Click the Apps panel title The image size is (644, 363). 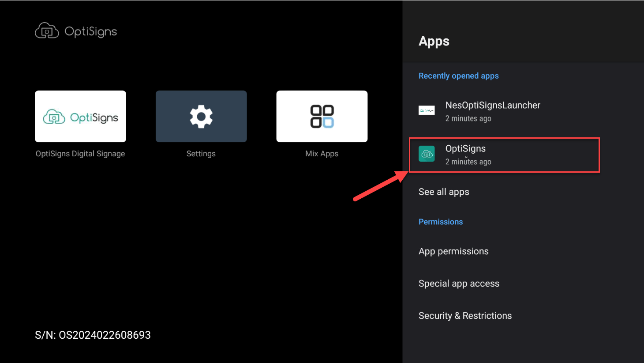(x=434, y=42)
